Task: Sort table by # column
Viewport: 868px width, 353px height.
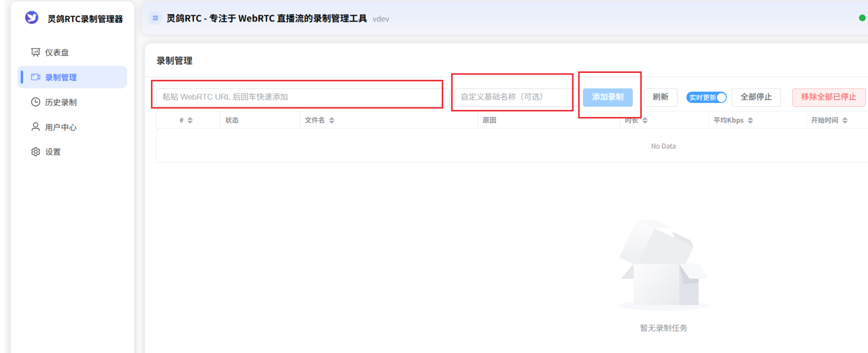Action: [x=190, y=120]
